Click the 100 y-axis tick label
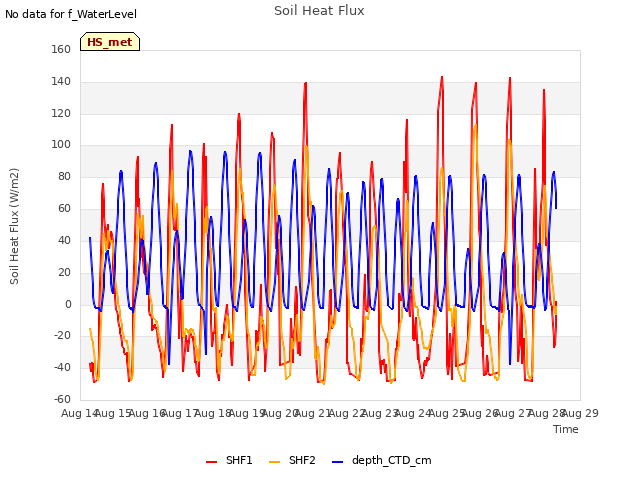This screenshot has width=640, height=480. [61, 144]
